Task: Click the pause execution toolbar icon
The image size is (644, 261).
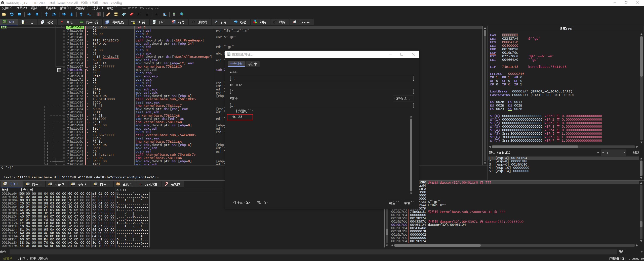Action: click(x=37, y=14)
